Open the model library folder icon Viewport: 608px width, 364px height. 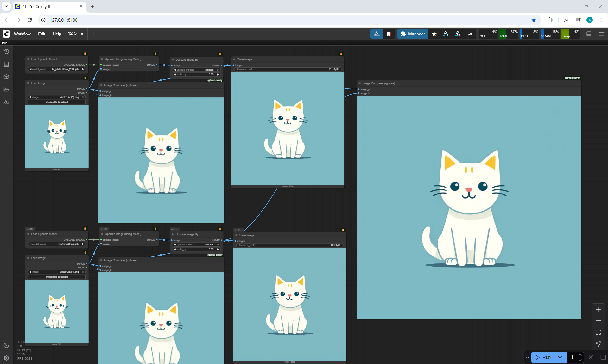6,89
